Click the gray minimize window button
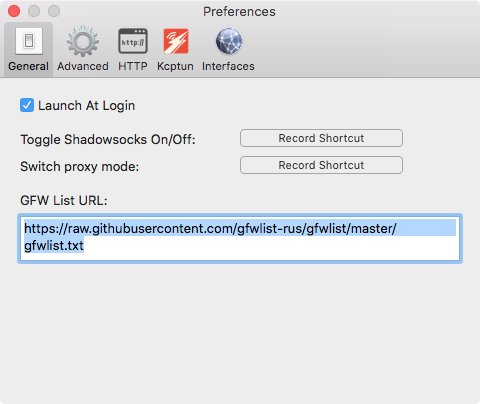The height and width of the screenshot is (404, 480). point(34,11)
